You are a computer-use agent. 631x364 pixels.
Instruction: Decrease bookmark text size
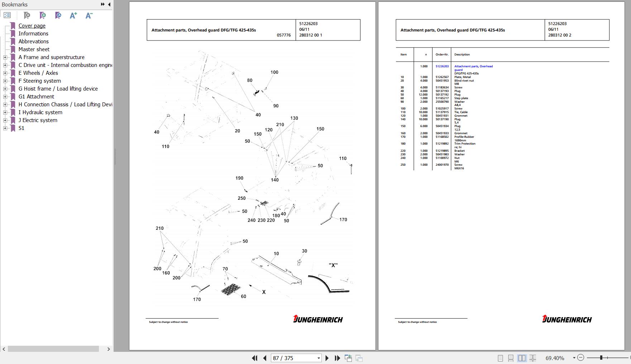[89, 15]
